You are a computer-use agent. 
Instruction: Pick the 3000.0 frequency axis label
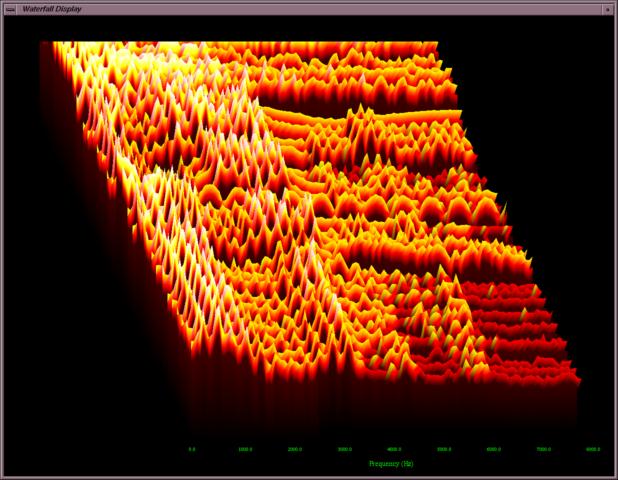coord(345,450)
